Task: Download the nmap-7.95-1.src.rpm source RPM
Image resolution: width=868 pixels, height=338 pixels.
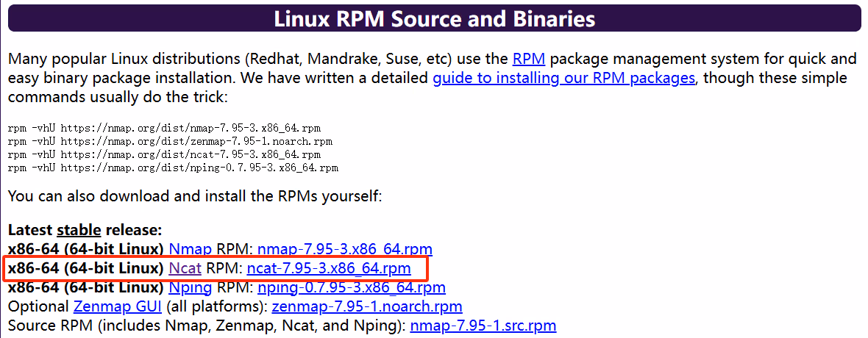Action: [x=483, y=326]
